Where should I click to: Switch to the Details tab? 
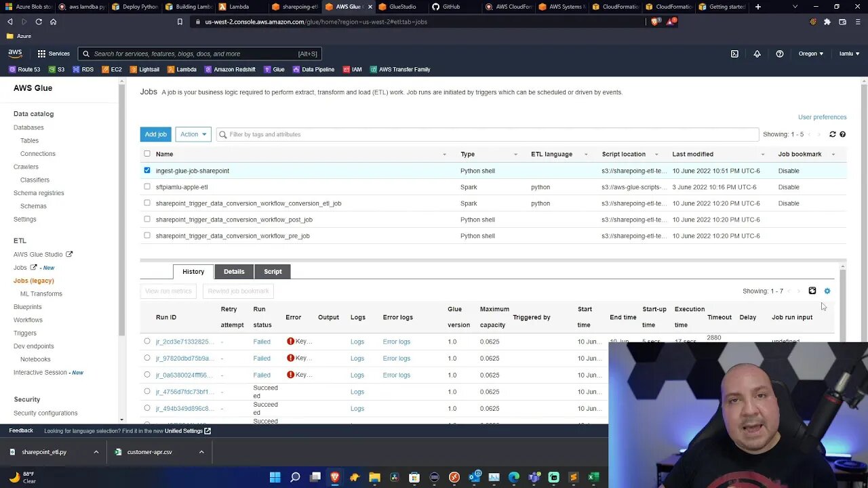click(234, 272)
